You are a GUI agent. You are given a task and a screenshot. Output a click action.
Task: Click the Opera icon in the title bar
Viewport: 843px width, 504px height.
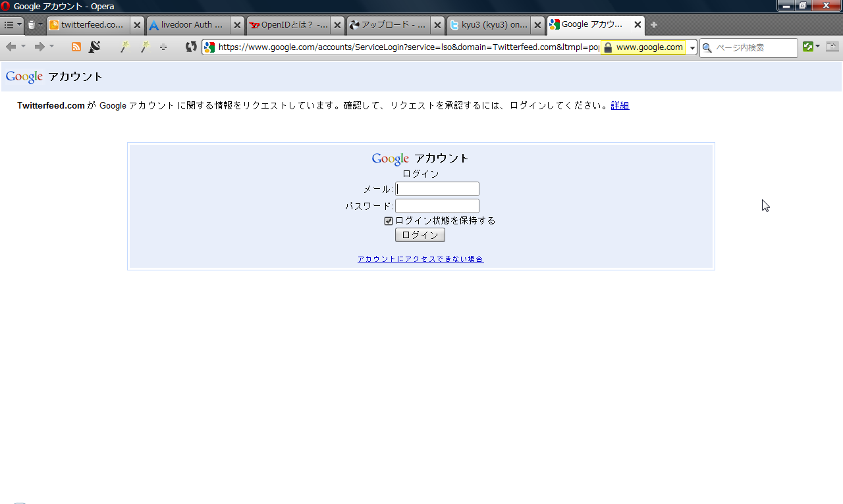pyautogui.click(x=6, y=6)
